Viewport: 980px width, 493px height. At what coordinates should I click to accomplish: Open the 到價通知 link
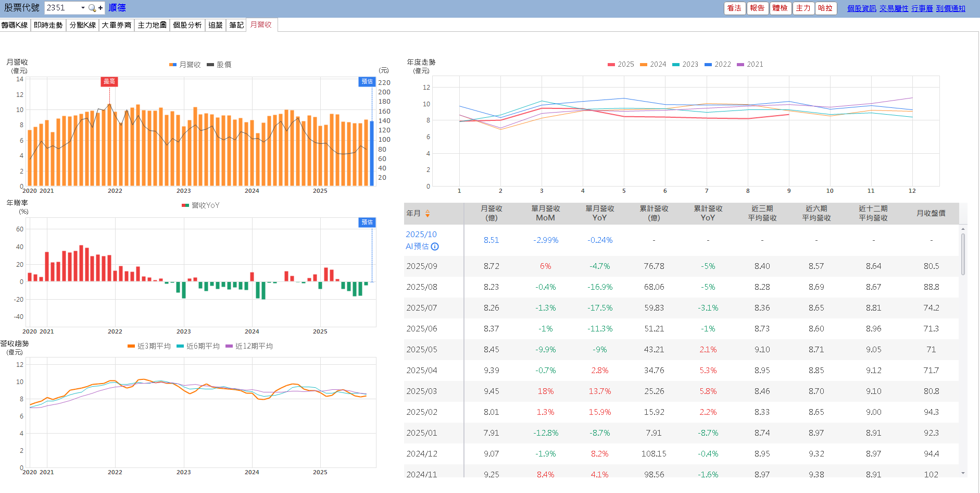coord(950,8)
